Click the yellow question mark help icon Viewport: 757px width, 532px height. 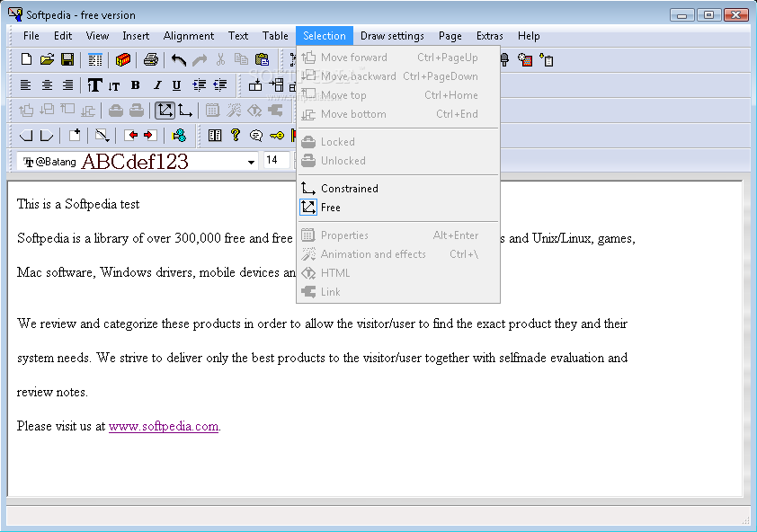coord(236,135)
